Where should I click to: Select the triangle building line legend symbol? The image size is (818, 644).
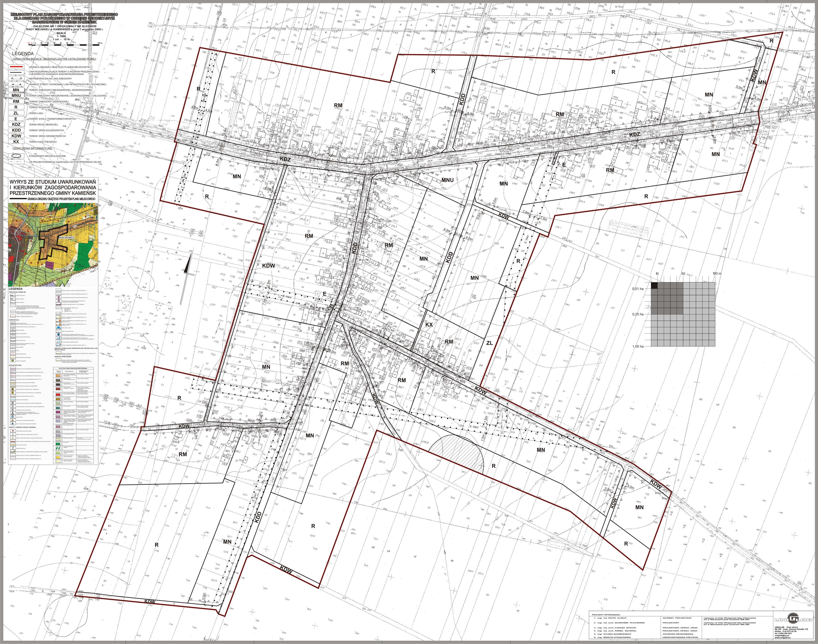pyautogui.click(x=16, y=79)
